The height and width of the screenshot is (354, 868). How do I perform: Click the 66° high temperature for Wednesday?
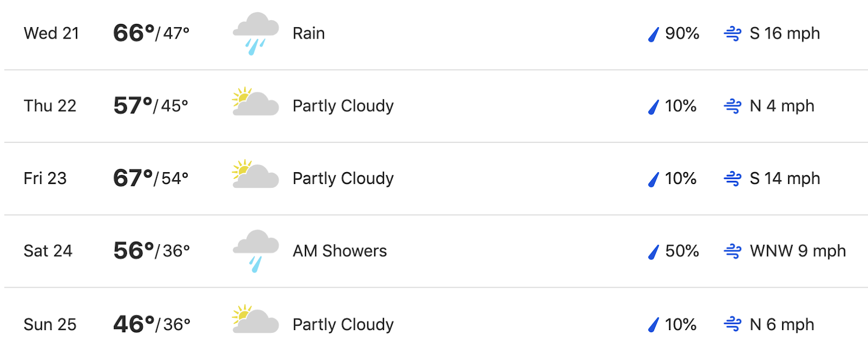click(133, 33)
